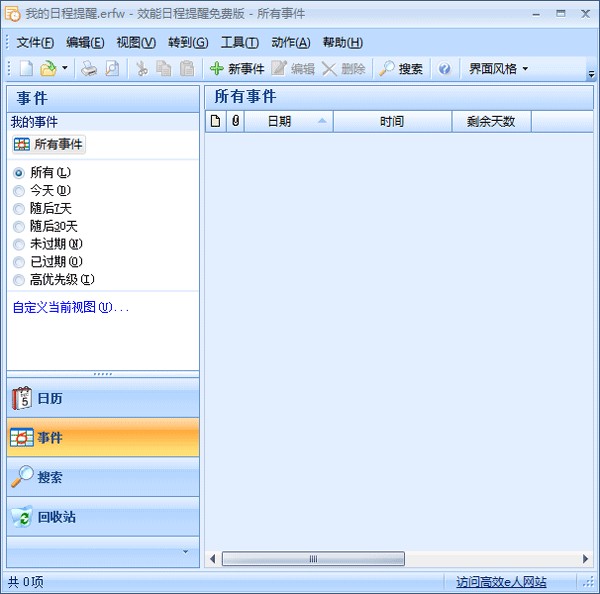Select the 所有(L) radio button
Image resolution: width=600 pixels, height=594 pixels.
click(42, 173)
